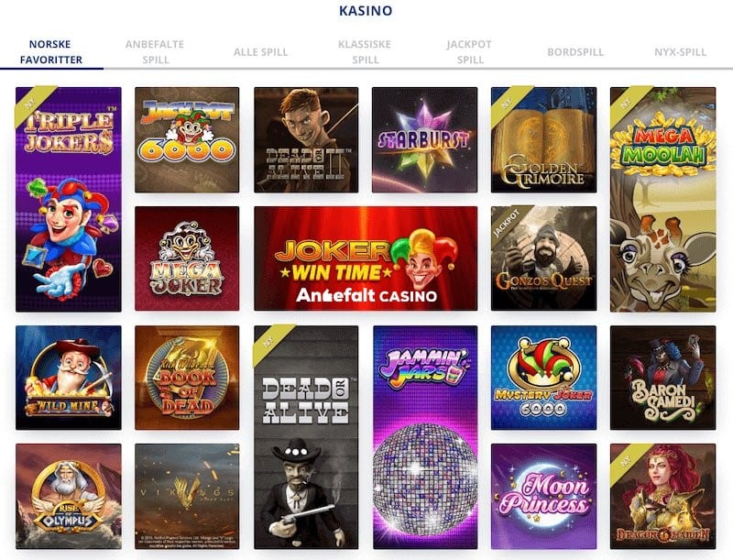Open the Bordspill tab

tap(575, 52)
